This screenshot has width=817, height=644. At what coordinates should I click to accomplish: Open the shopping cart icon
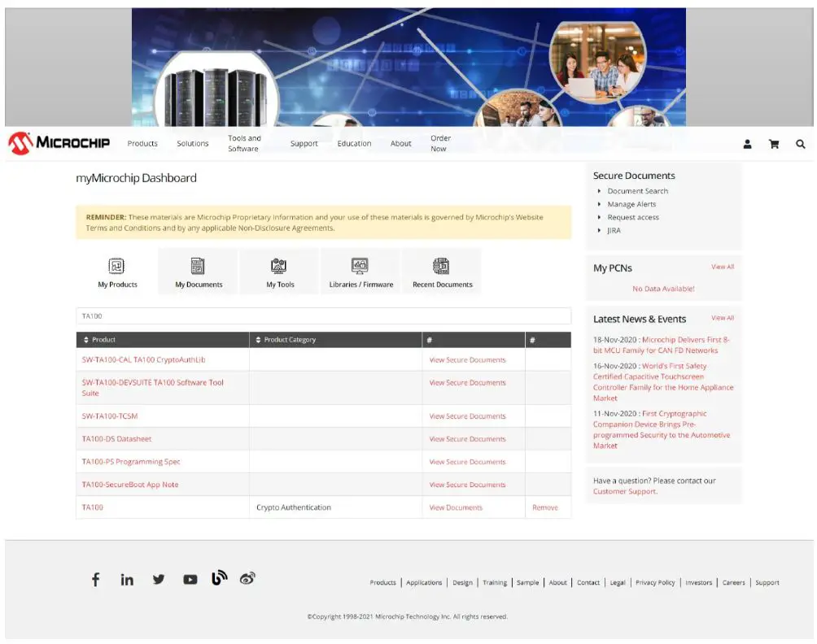[774, 144]
